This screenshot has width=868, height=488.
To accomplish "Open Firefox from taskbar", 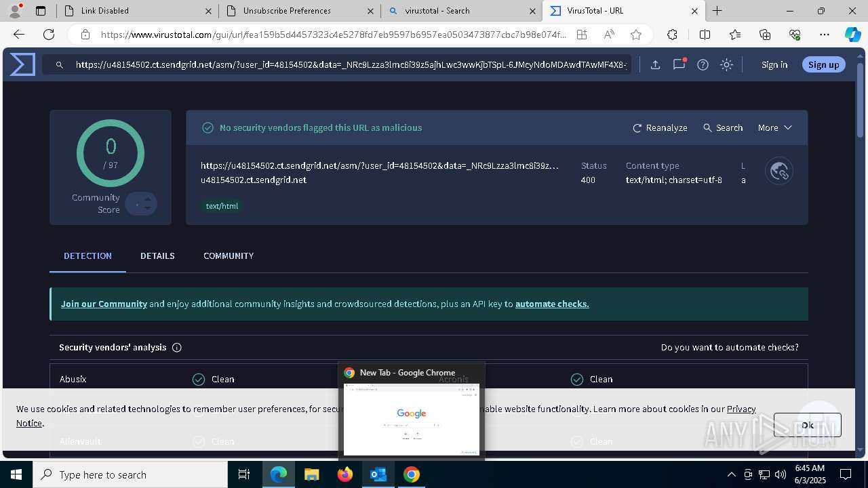I will click(344, 474).
